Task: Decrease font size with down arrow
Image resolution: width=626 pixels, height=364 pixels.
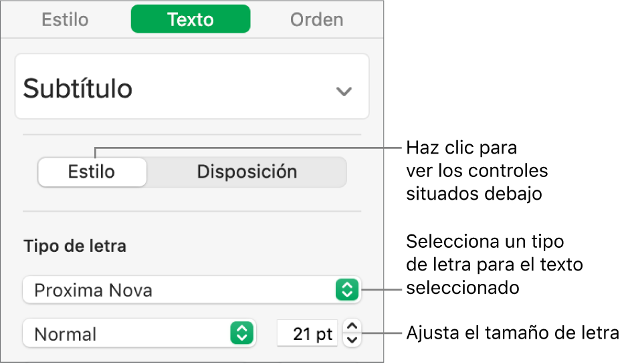Action: pyautogui.click(x=352, y=340)
